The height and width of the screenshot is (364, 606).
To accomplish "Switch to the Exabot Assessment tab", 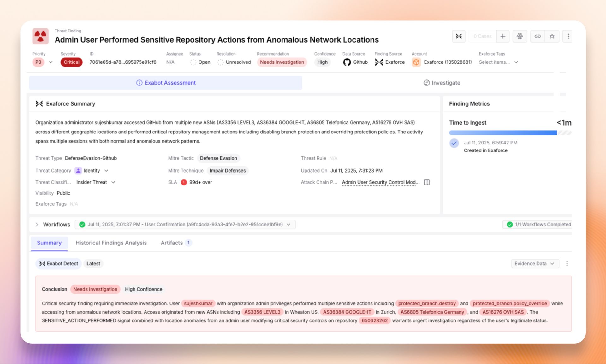I will click(166, 83).
